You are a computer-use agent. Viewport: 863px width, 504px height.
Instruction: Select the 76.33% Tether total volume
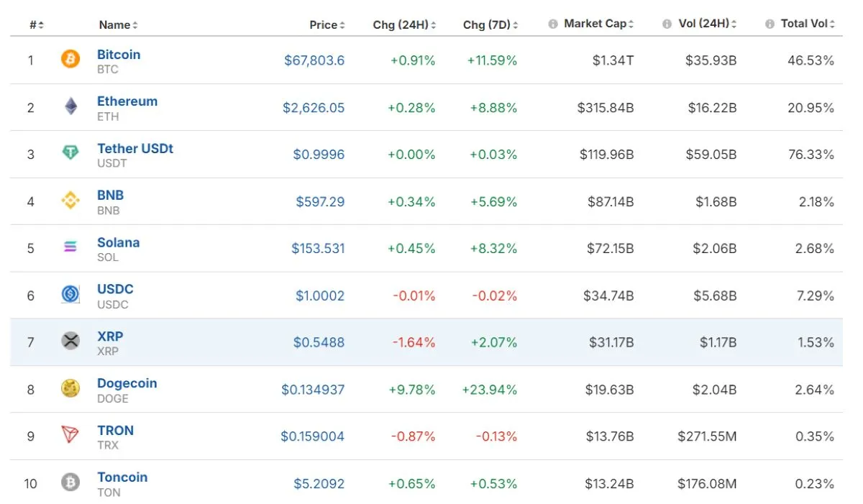tap(811, 155)
